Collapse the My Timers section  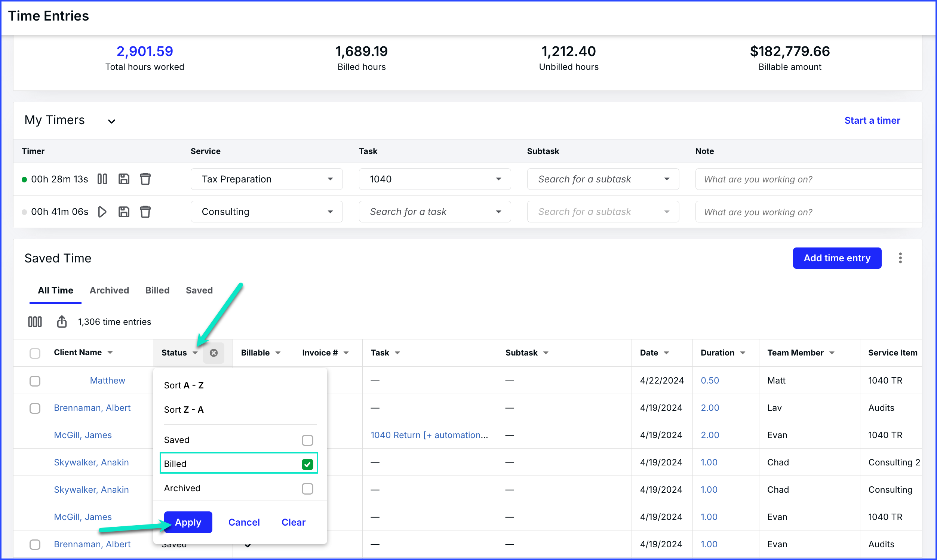pyautogui.click(x=111, y=121)
